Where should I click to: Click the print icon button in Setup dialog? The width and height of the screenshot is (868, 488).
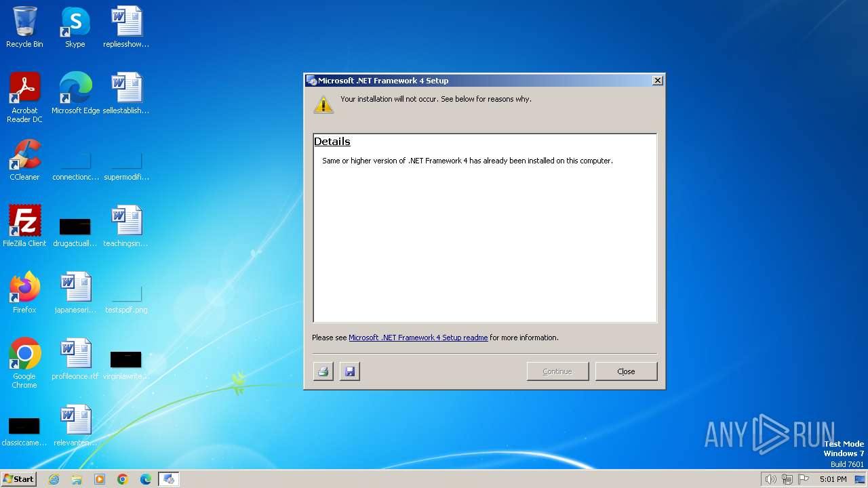click(323, 371)
